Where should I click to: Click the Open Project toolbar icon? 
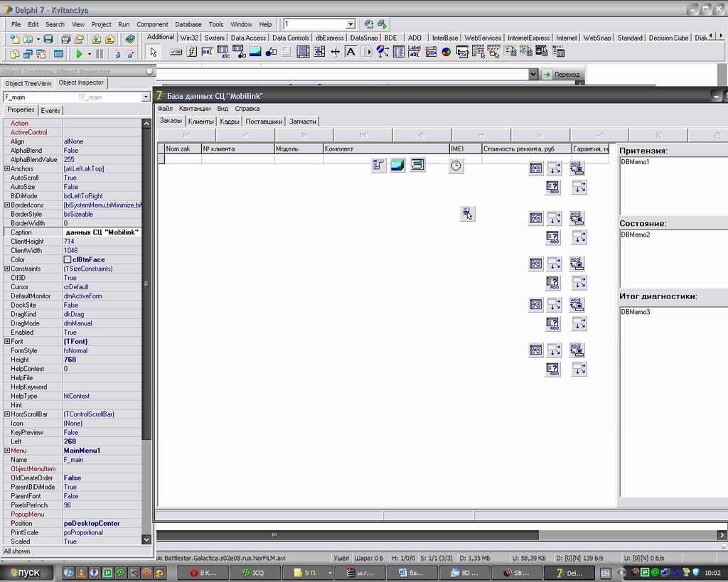pos(79,39)
